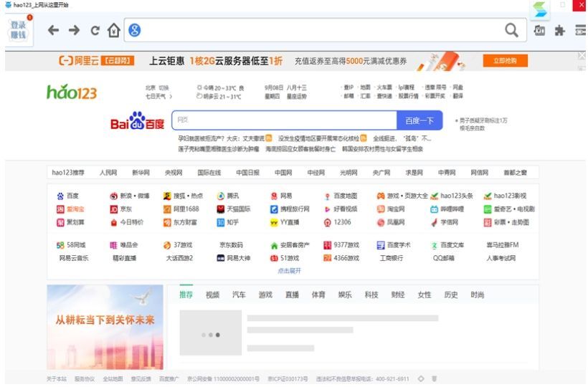Open the 火车票 quick tool link
Viewport: 588px width, 387px height.
(x=384, y=87)
